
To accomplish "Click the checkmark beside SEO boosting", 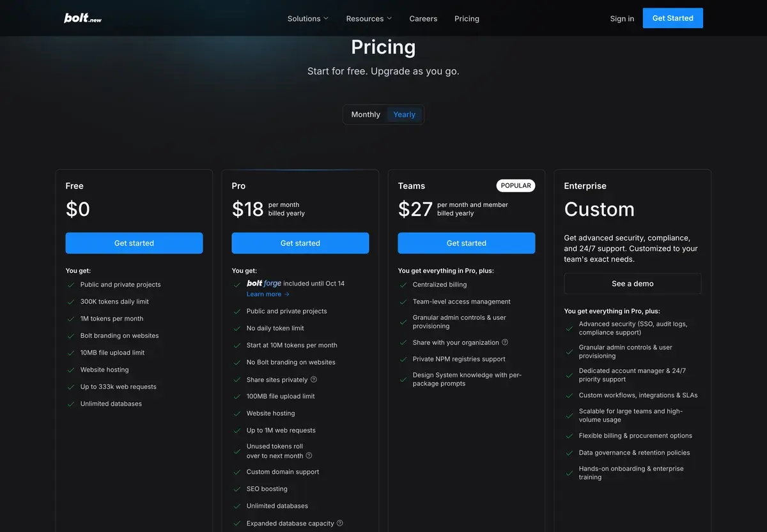I will (x=237, y=489).
